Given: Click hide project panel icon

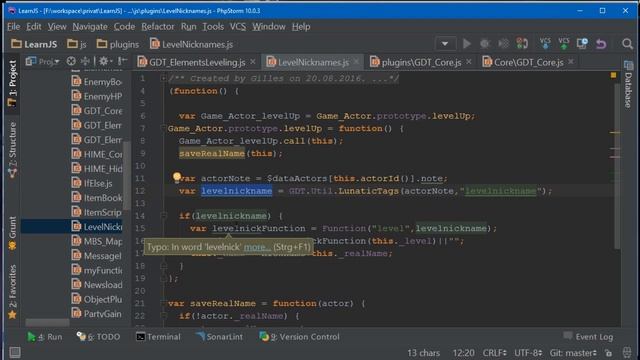Looking at the screenshot, I should tap(122, 61).
